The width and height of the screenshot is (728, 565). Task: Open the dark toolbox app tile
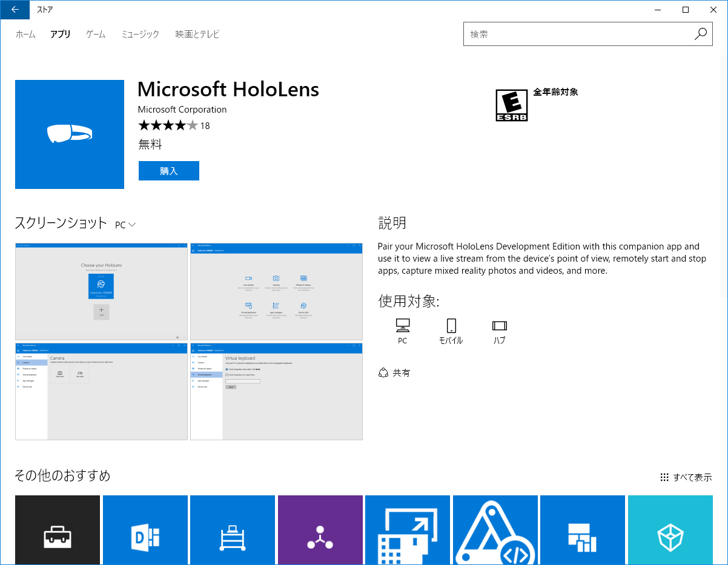click(x=58, y=530)
